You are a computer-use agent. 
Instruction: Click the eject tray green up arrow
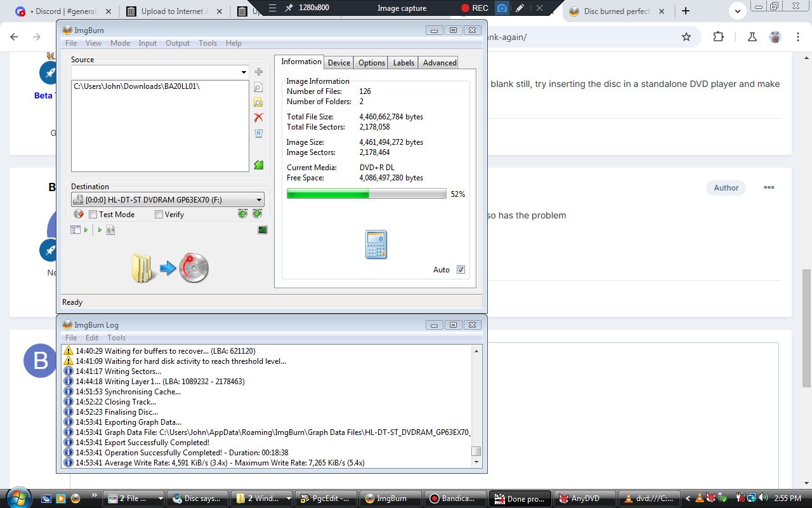[242, 214]
